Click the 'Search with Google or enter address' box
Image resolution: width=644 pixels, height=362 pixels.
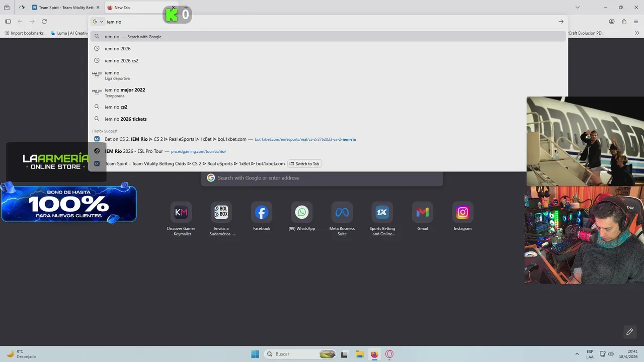point(322,178)
